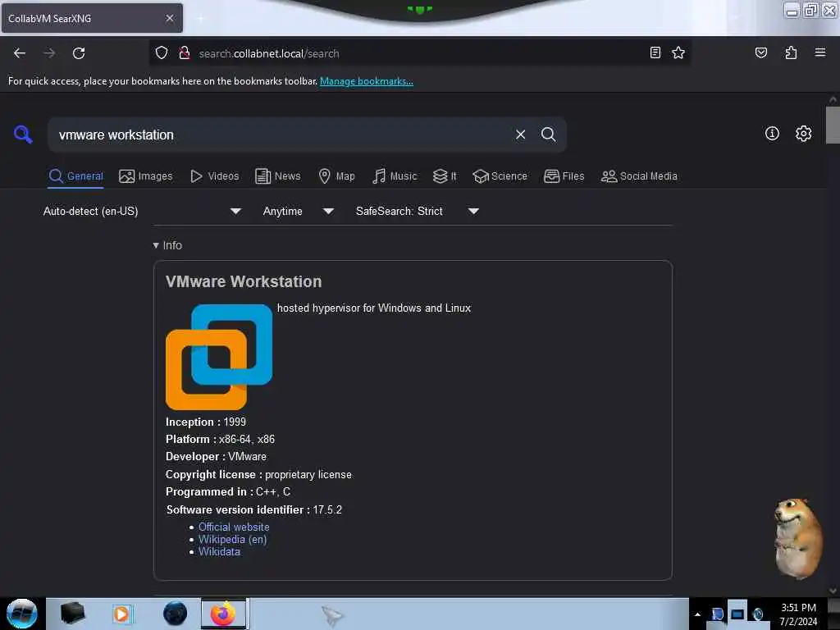Switch to the Map tab
840x630 pixels.
pyautogui.click(x=336, y=176)
